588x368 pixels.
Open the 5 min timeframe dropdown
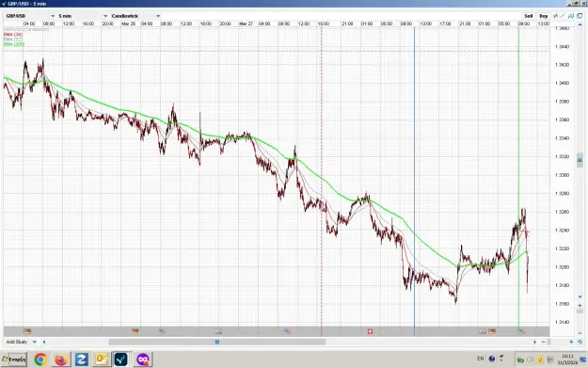coord(83,16)
